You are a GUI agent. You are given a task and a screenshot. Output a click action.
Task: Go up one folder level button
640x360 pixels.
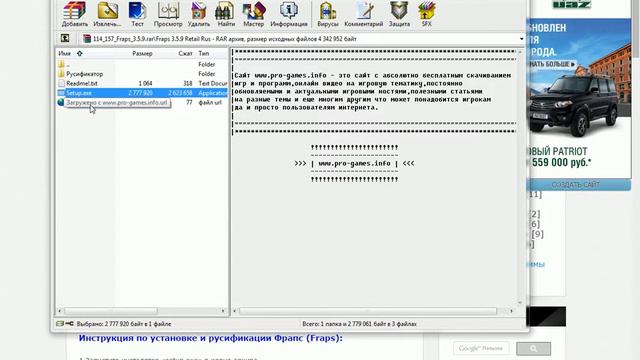tap(65, 38)
